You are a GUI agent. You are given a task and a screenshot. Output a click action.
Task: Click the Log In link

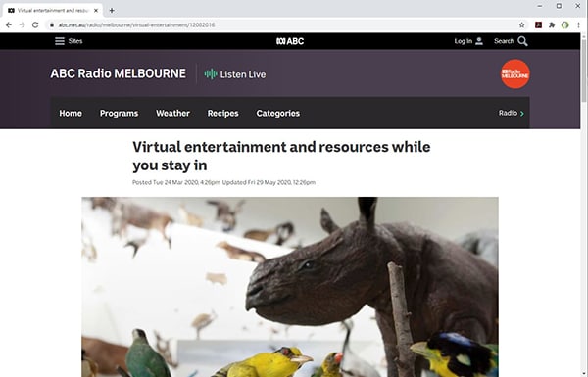coord(464,41)
